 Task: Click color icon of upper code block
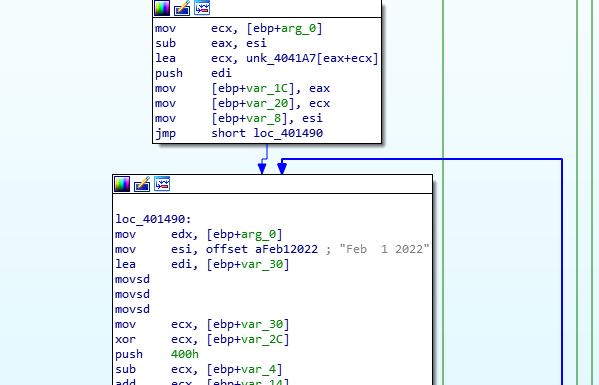pos(162,8)
